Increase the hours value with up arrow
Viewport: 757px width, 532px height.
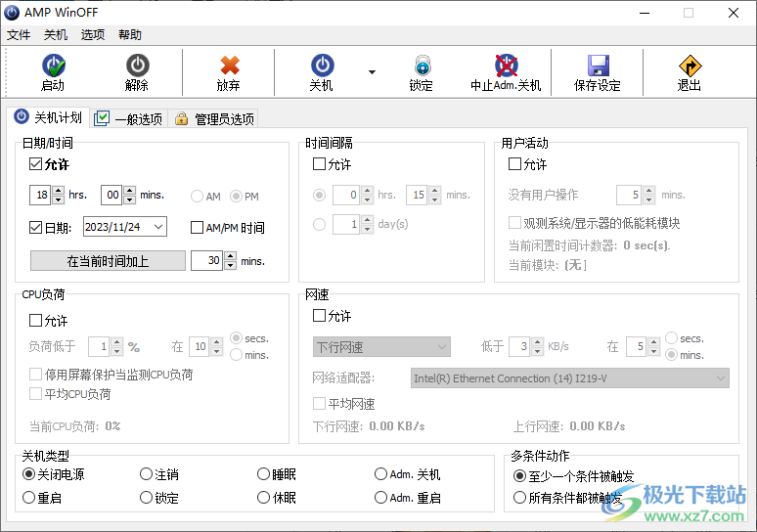(58, 190)
